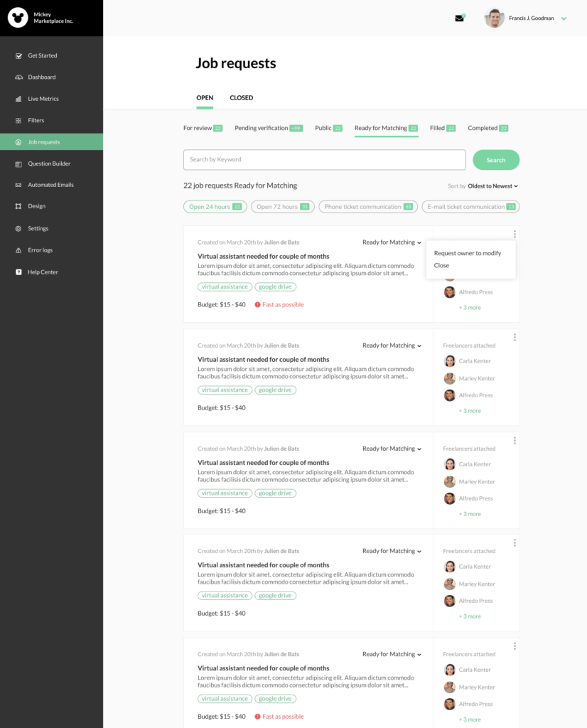Click first card's Fast as possible alert icon
Viewport: 587px width, 728px height.
pyautogui.click(x=257, y=305)
